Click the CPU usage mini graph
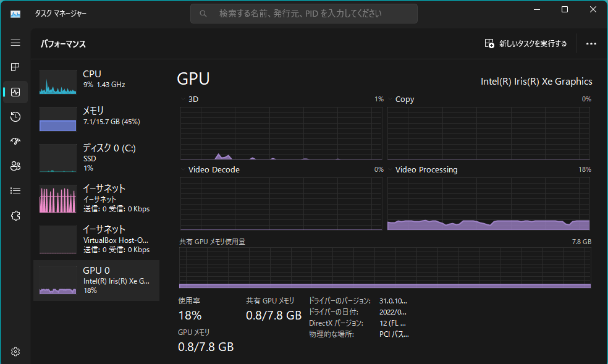The width and height of the screenshot is (608, 364). tap(58, 82)
